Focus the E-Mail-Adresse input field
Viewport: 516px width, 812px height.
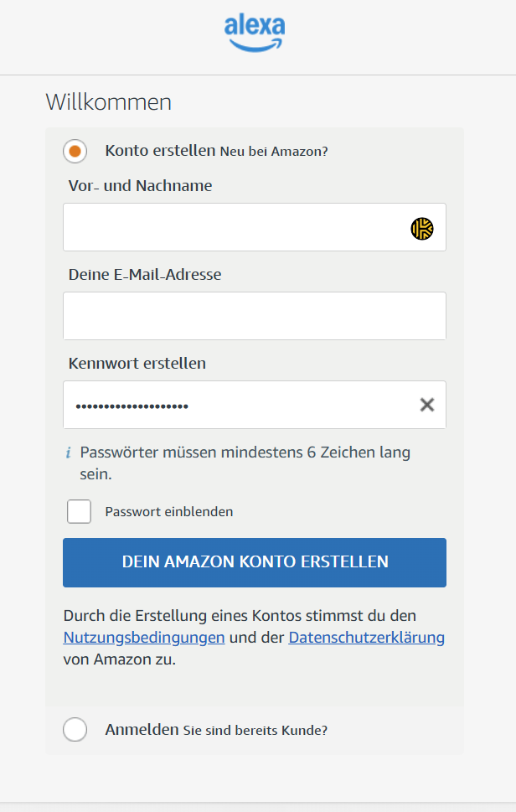tap(254, 316)
